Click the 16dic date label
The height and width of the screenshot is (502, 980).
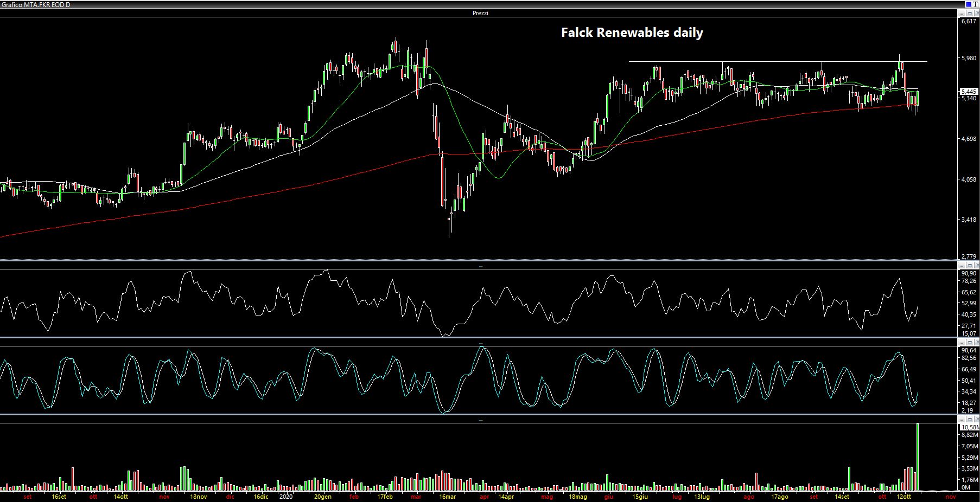pos(260,497)
